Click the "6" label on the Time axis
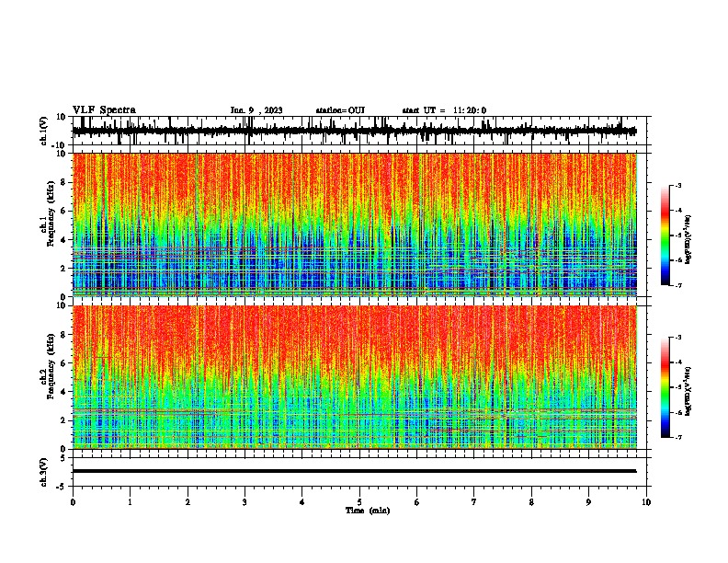This screenshot has height=563, width=728. pos(417,502)
